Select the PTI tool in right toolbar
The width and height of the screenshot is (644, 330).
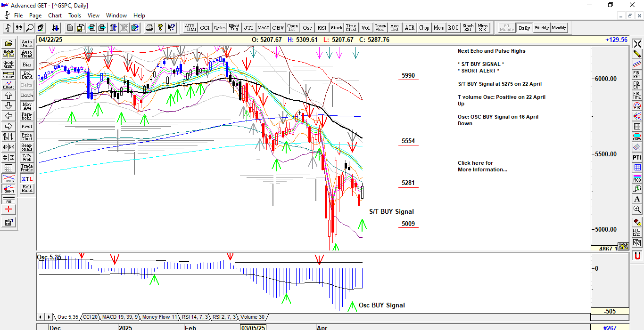point(637,157)
